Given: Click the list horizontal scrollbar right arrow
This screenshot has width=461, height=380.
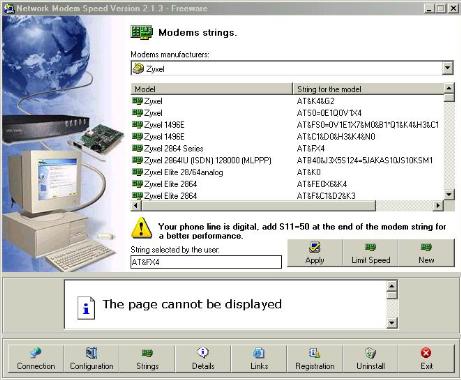Looking at the screenshot, I should pyautogui.click(x=438, y=206).
